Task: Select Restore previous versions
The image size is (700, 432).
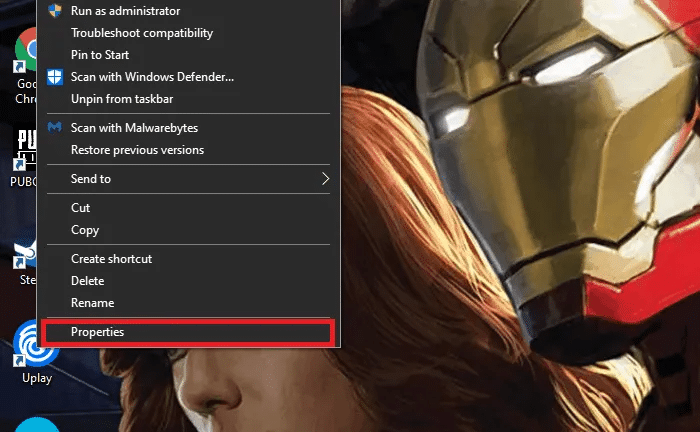Action: click(188, 150)
